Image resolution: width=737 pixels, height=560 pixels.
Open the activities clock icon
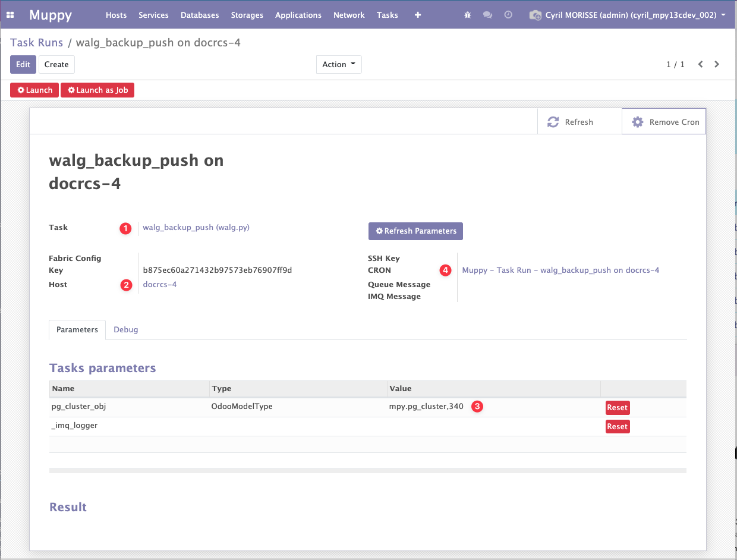pyautogui.click(x=508, y=15)
